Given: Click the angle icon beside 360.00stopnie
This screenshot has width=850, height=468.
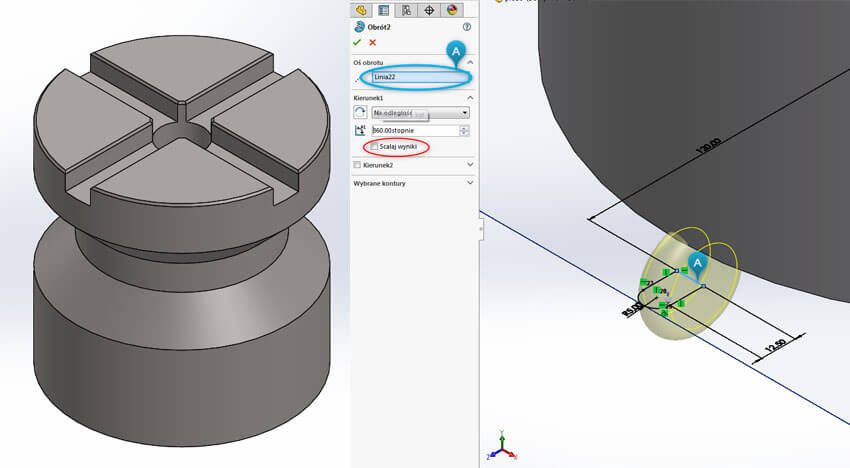Looking at the screenshot, I should tap(360, 130).
